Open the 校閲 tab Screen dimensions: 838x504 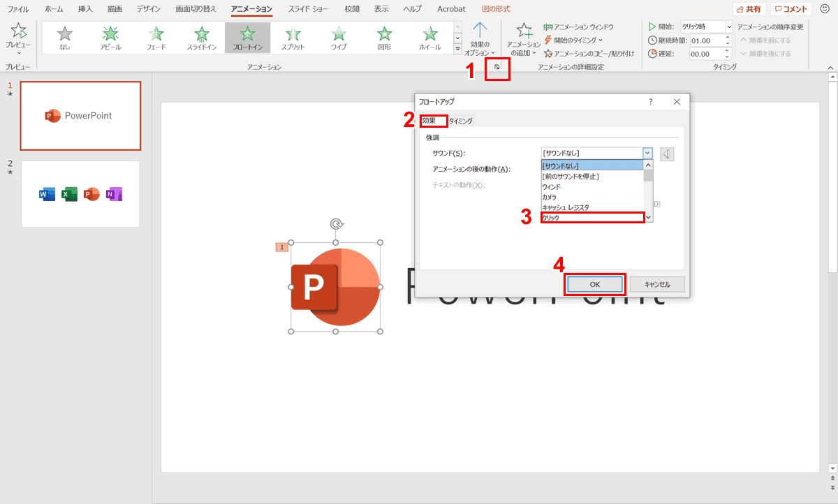point(352,9)
